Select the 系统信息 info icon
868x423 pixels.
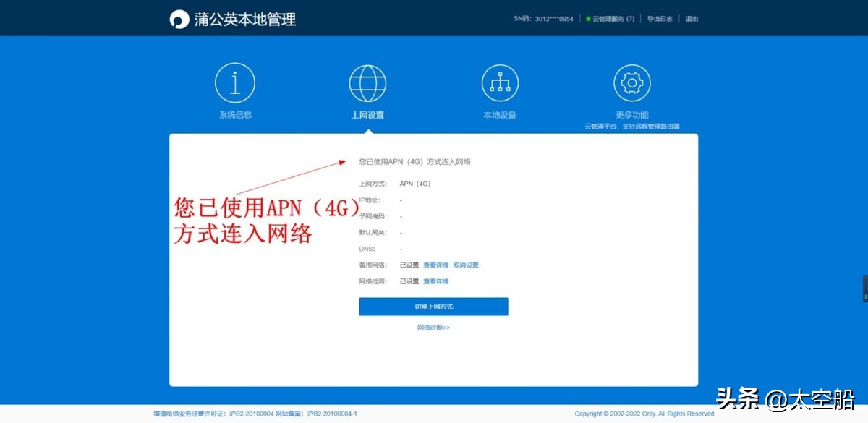coord(234,82)
